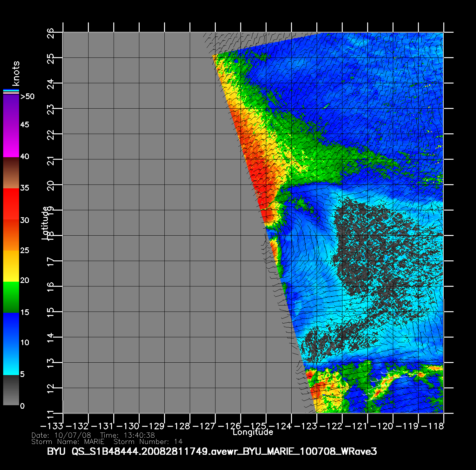This screenshot has height=470, width=476.
Task: Click the 'Date: 10/07/08' text
Action: pyautogui.click(x=61, y=435)
